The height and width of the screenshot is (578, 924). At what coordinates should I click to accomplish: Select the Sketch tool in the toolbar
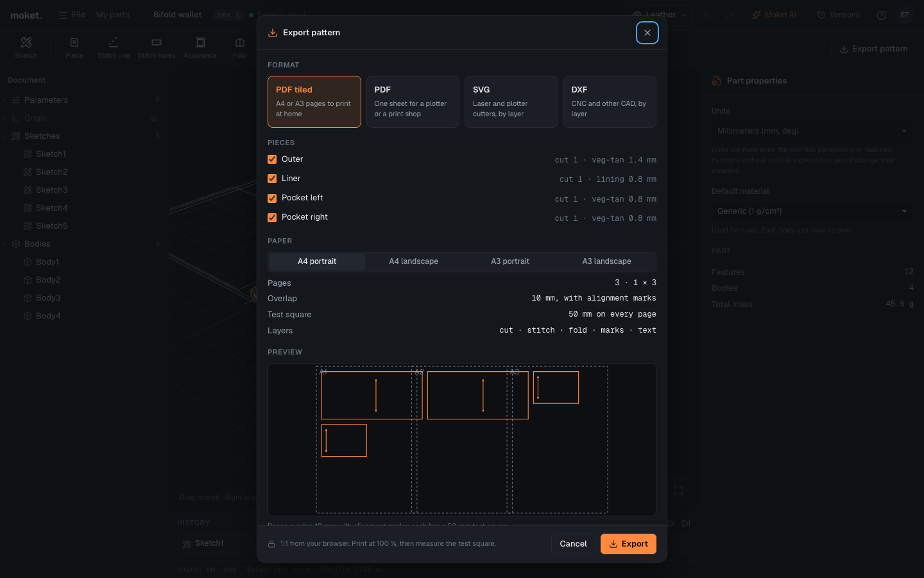(x=26, y=48)
